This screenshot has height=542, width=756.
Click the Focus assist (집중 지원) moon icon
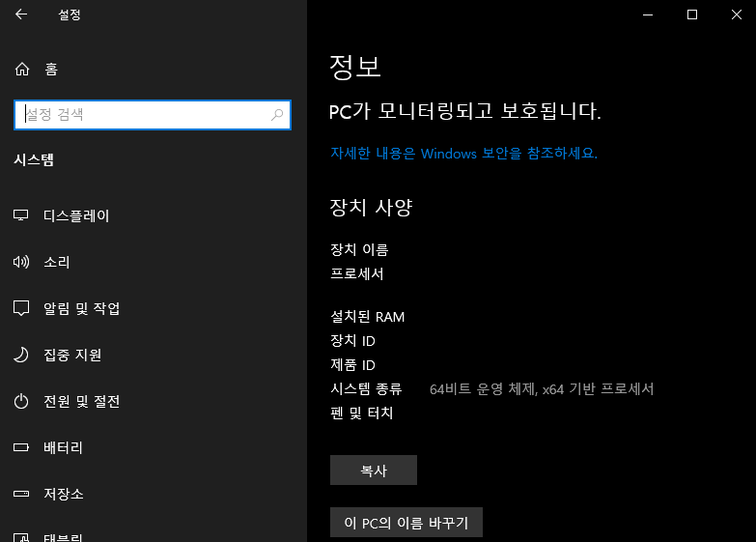click(20, 355)
